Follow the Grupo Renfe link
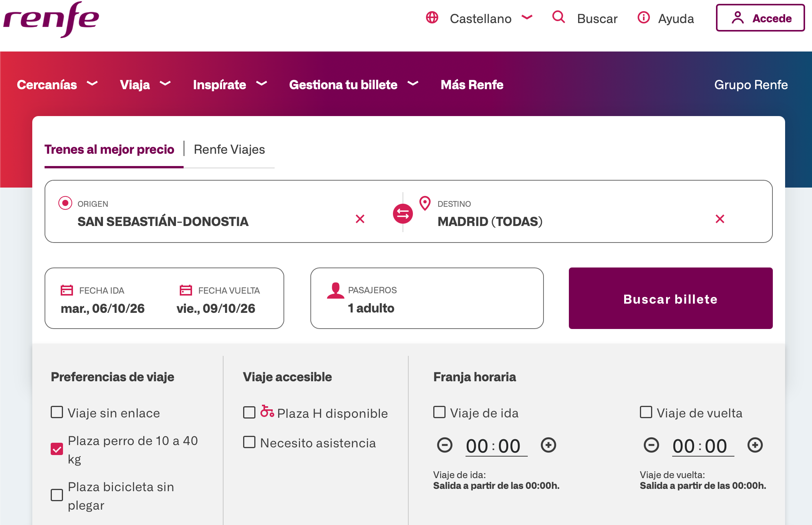 click(x=751, y=85)
